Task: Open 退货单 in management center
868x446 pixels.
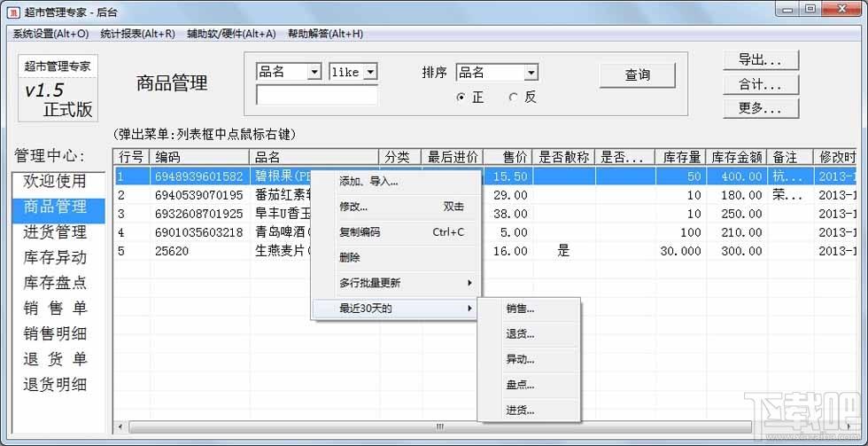Action: tap(58, 359)
